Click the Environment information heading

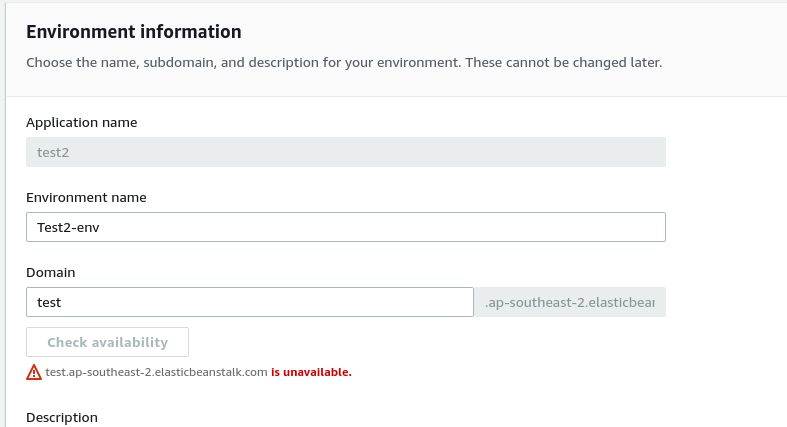(134, 32)
